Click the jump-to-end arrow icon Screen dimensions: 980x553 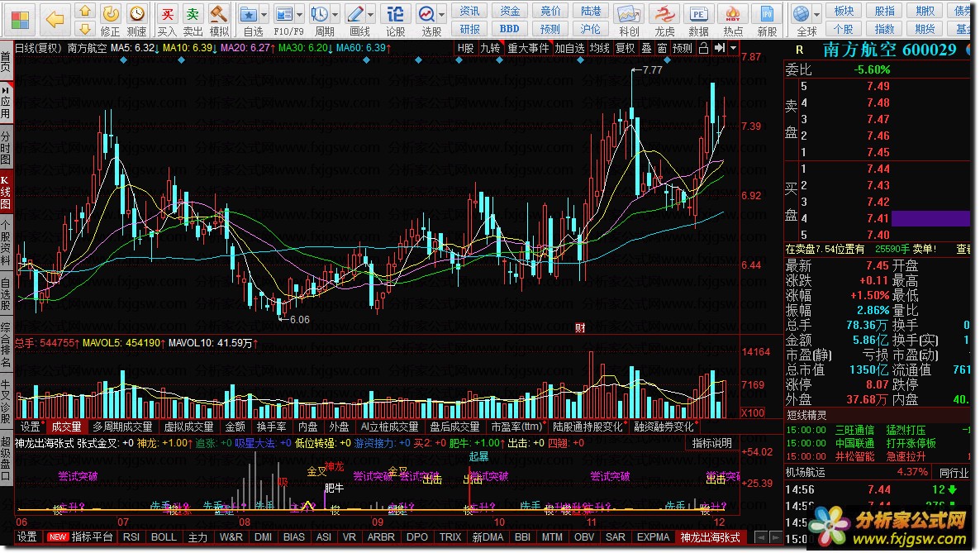point(720,48)
